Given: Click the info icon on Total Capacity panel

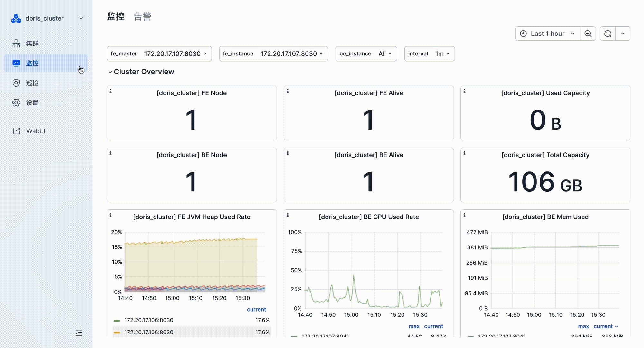Looking at the screenshot, I should click(464, 153).
